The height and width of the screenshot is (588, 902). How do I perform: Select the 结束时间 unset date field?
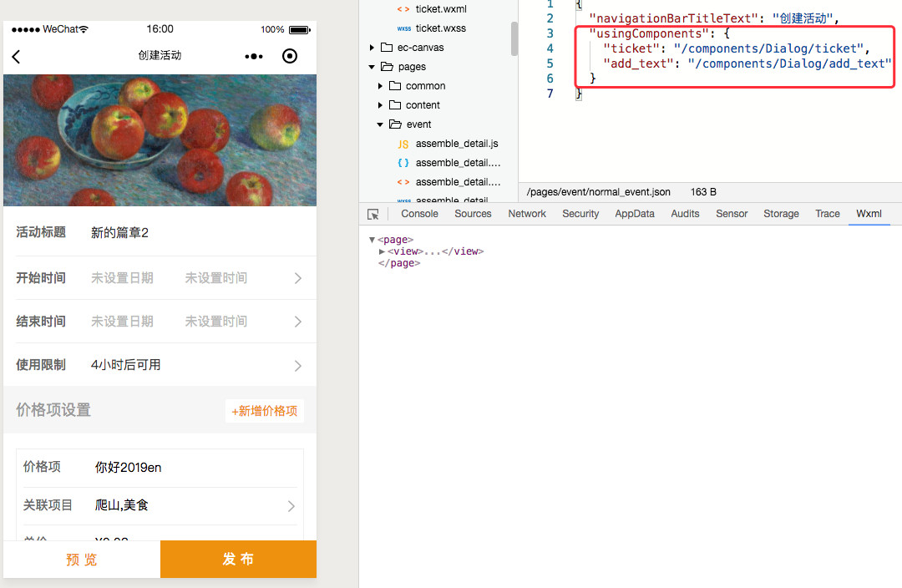point(122,321)
